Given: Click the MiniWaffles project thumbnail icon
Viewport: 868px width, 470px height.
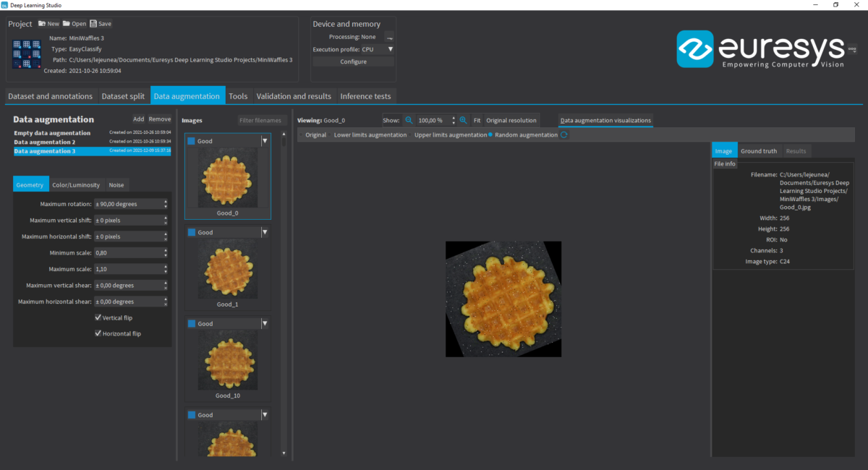Looking at the screenshot, I should click(x=27, y=54).
